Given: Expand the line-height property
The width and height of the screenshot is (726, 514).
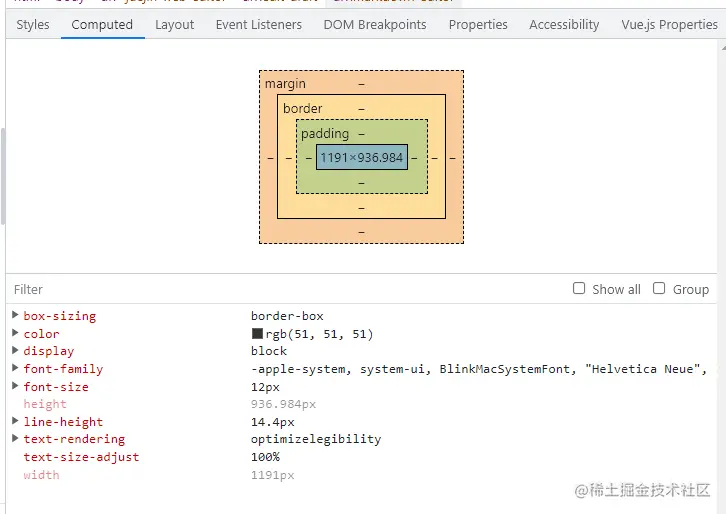Looking at the screenshot, I should click(15, 421).
